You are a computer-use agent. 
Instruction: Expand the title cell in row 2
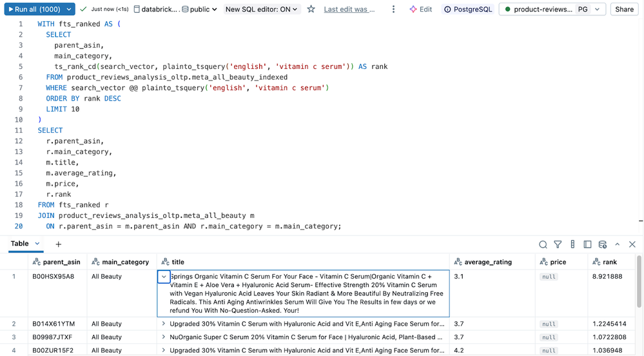164,324
